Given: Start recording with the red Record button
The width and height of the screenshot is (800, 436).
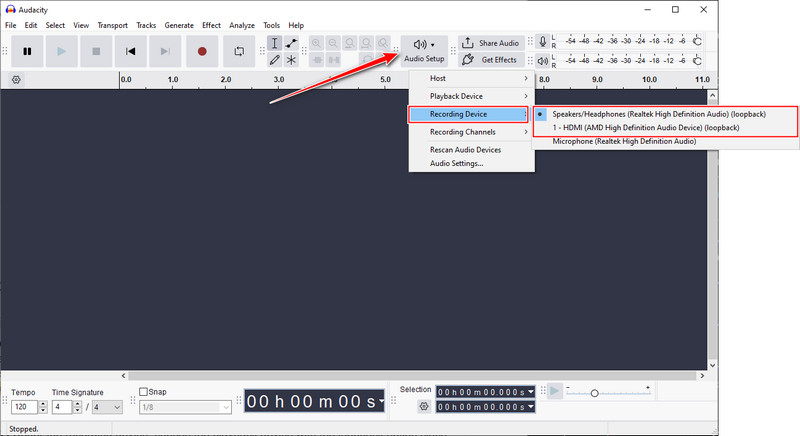Looking at the screenshot, I should (202, 51).
